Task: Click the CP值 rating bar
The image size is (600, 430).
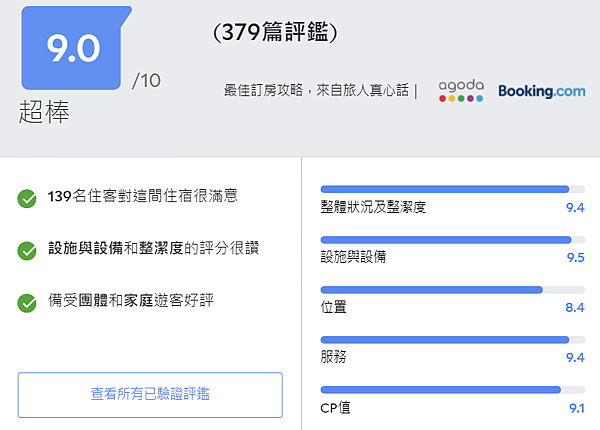Action: coord(445,389)
